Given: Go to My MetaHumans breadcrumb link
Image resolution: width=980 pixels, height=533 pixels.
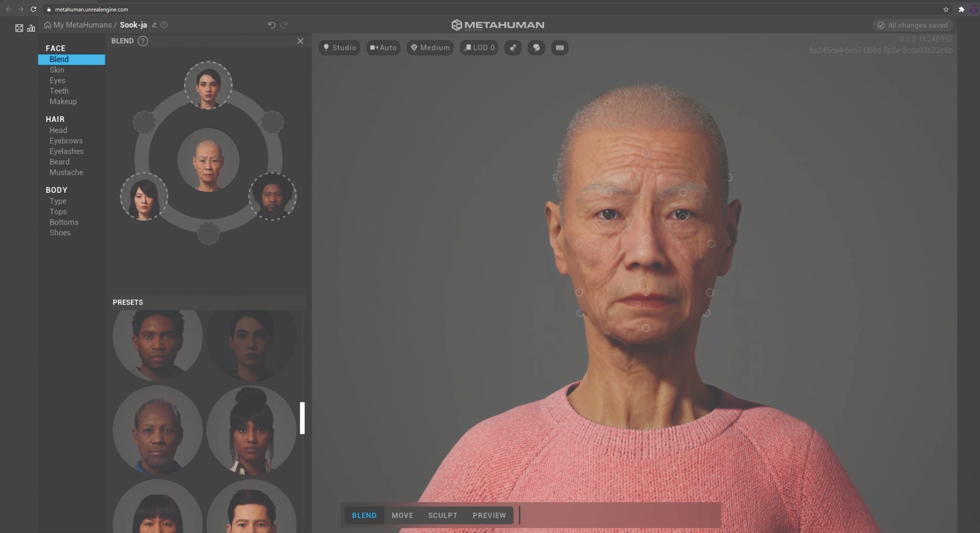Looking at the screenshot, I should pos(82,25).
